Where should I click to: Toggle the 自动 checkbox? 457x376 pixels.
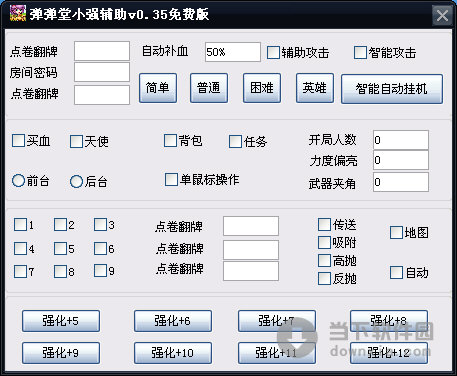coord(396,273)
